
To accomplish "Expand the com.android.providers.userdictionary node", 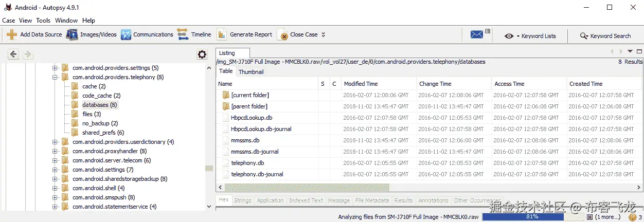I will coord(55,142).
